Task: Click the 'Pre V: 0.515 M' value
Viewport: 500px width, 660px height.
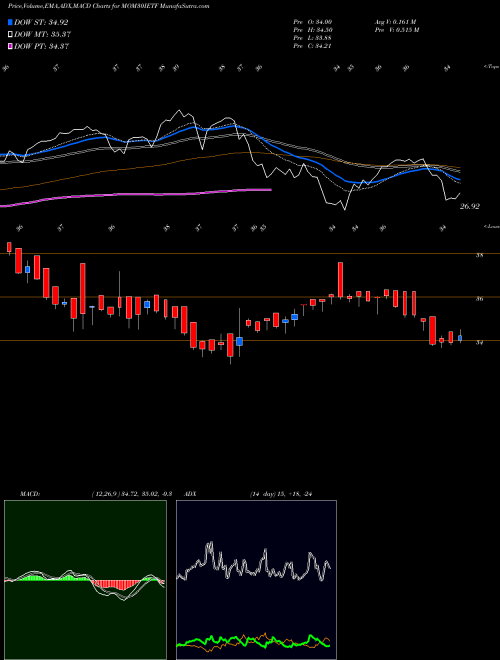Action: 396,30
